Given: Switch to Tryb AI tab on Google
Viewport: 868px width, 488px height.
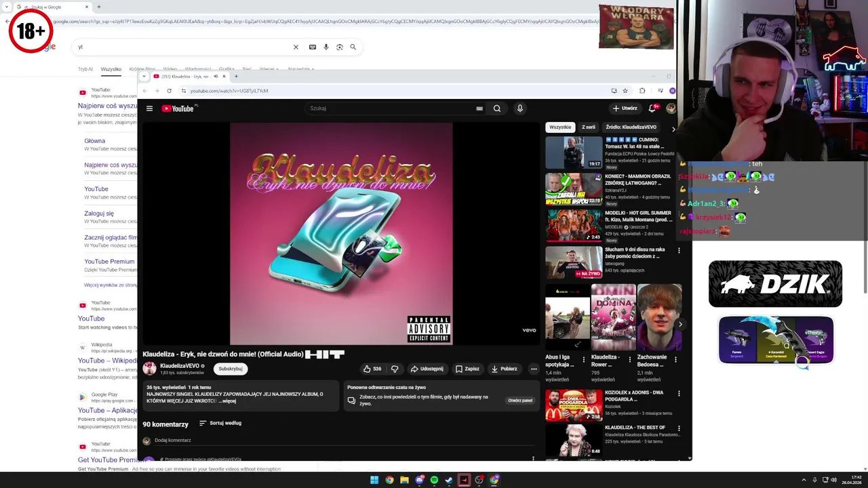Looking at the screenshot, I should click(x=85, y=69).
